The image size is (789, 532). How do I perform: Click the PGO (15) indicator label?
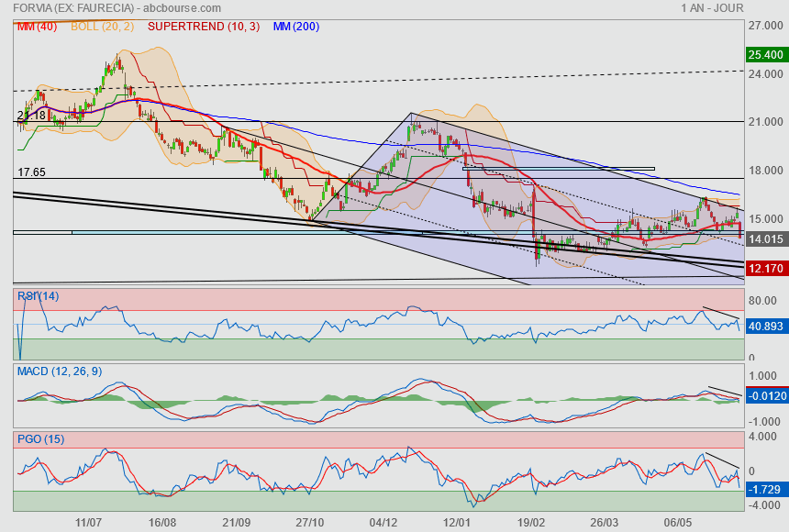[x=40, y=438]
